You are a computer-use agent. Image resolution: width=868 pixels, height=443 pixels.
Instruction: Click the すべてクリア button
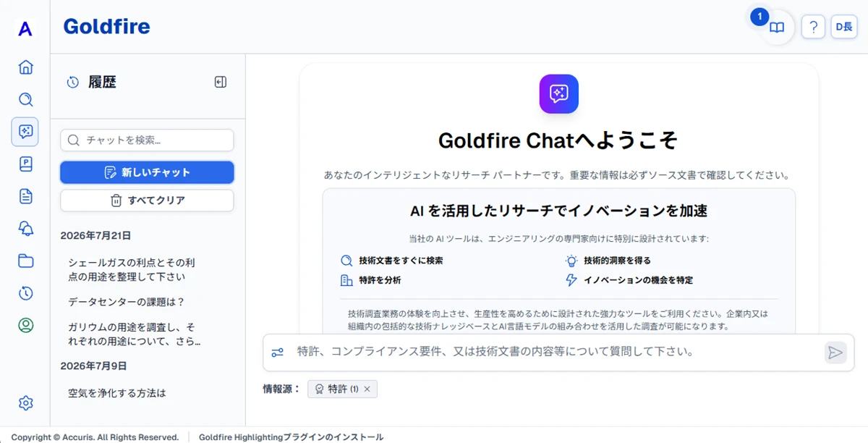pos(147,201)
